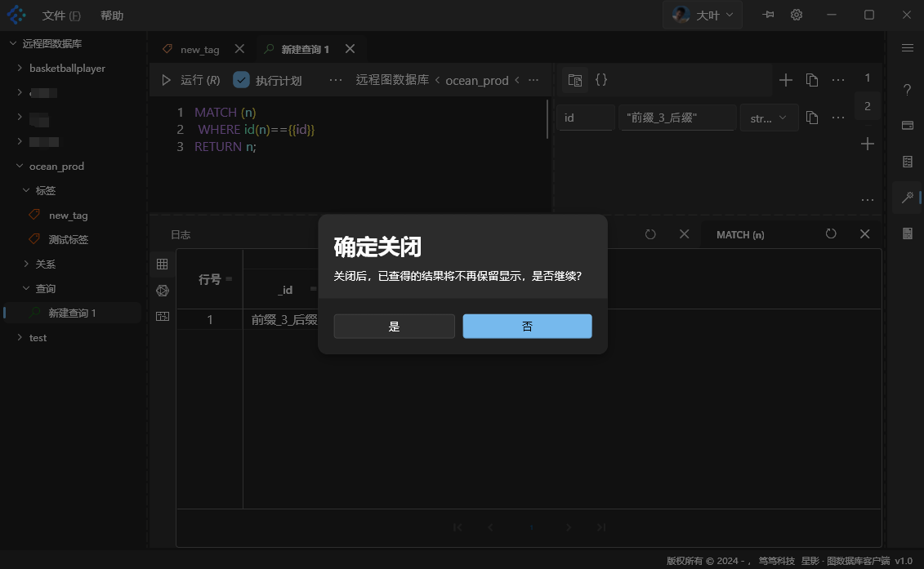Viewport: 924px width, 569px height.
Task: Open the str... type dropdown
Action: [769, 118]
